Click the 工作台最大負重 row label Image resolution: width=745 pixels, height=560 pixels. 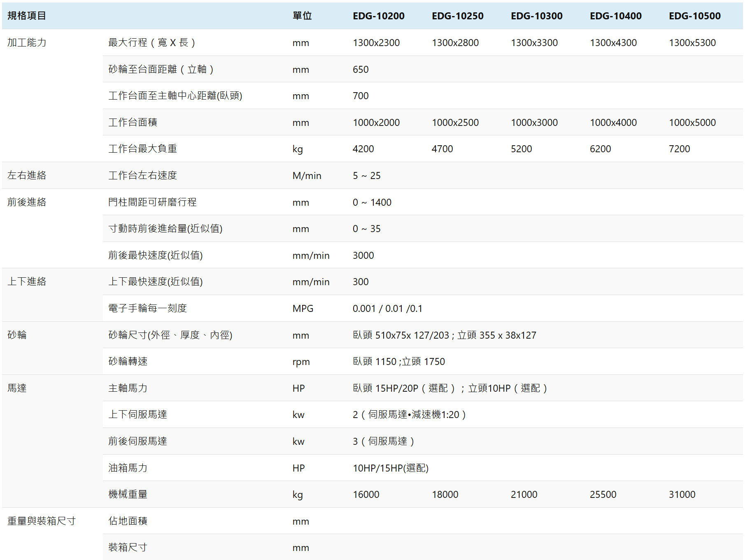click(142, 149)
